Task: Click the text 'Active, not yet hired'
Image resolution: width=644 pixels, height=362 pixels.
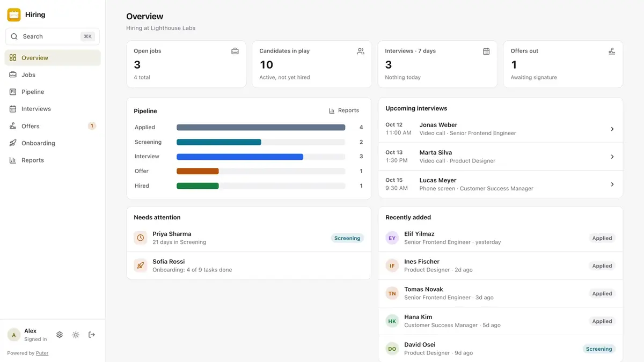Action: tap(284, 77)
